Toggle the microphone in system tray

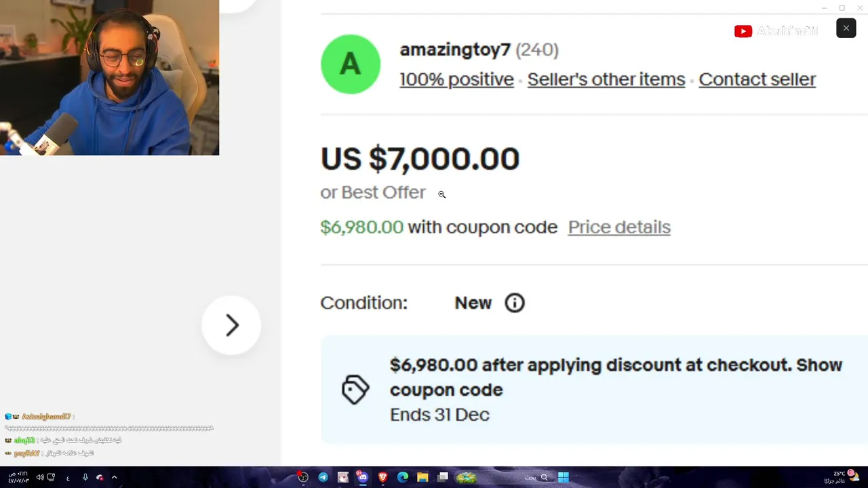[x=85, y=477]
